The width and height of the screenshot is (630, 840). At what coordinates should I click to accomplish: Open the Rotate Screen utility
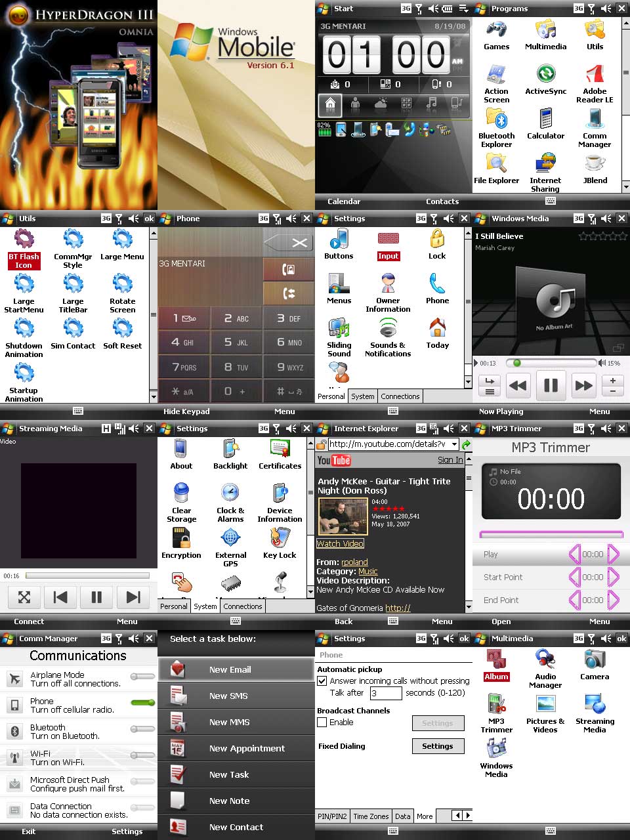click(122, 294)
